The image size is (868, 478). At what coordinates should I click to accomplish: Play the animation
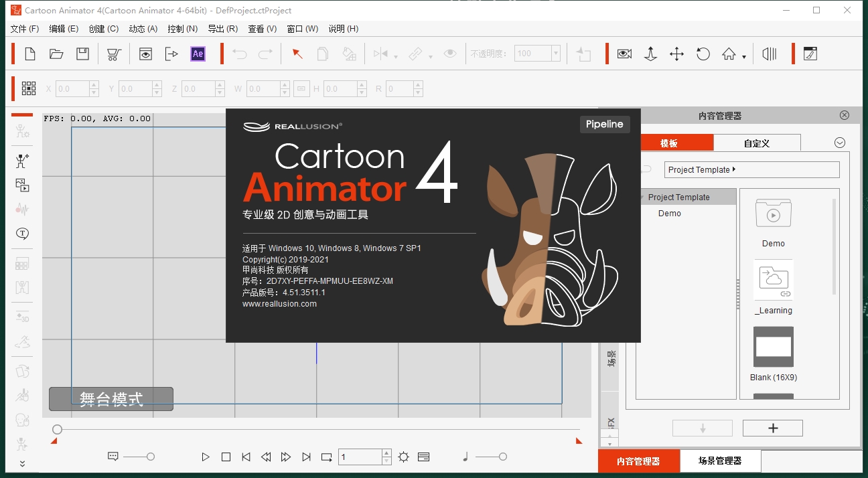pos(206,457)
